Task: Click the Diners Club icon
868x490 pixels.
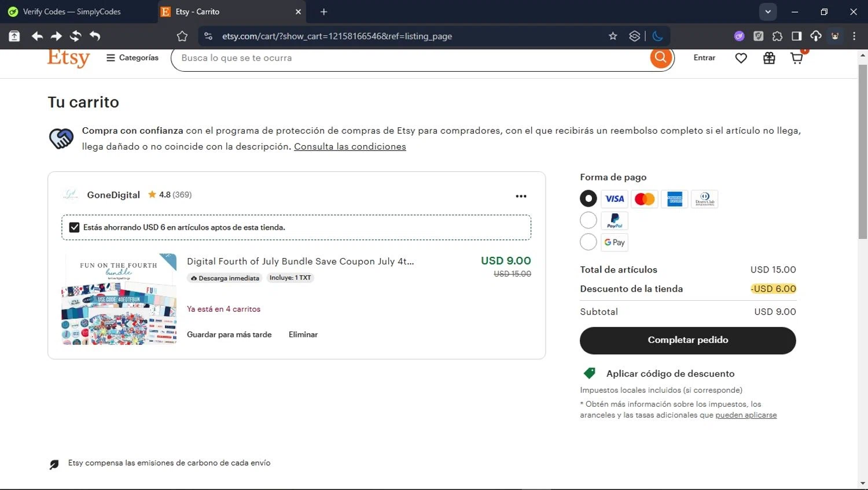Action: click(x=705, y=199)
